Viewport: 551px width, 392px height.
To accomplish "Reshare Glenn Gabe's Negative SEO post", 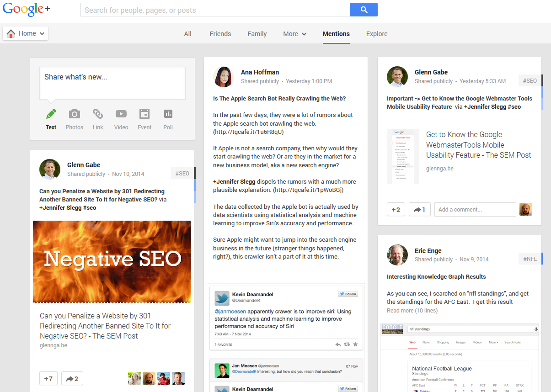I will [72, 378].
